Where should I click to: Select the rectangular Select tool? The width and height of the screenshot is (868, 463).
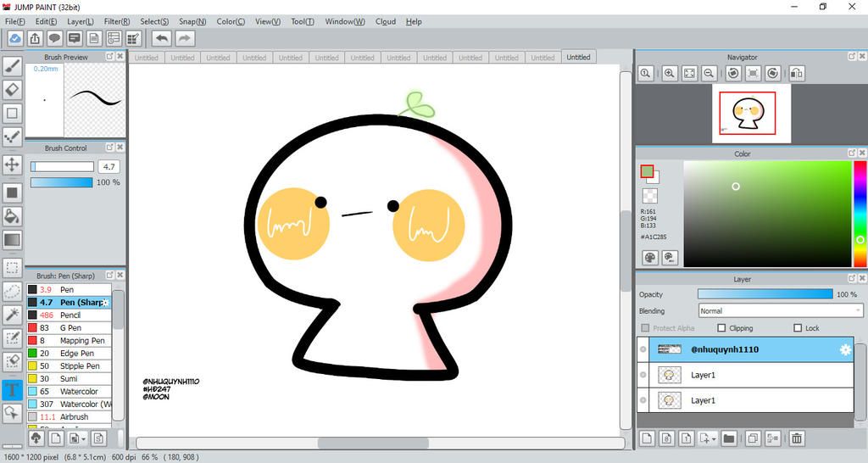coord(12,268)
